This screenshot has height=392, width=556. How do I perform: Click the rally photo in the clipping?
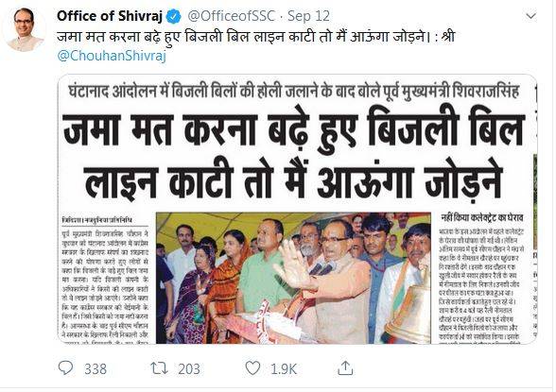pyautogui.click(x=293, y=278)
